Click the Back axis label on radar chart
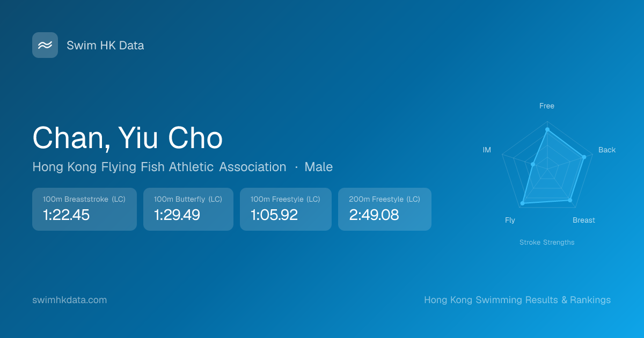This screenshot has width=644, height=338. (607, 150)
